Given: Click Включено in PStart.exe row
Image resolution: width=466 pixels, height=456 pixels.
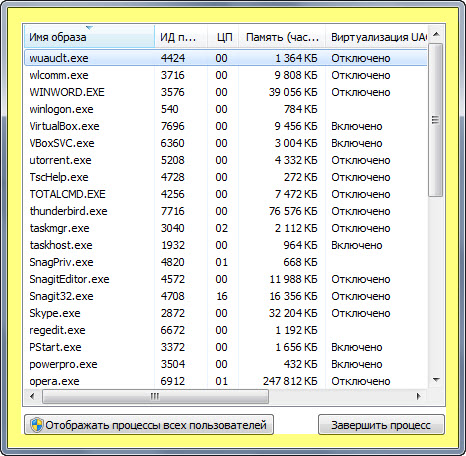Looking at the screenshot, I should coord(357,347).
